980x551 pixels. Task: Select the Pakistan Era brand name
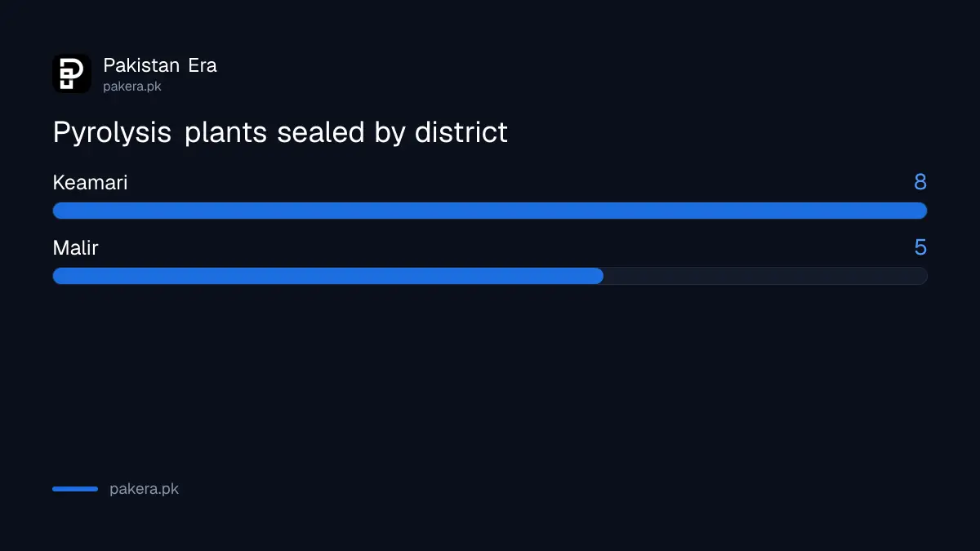(x=160, y=65)
